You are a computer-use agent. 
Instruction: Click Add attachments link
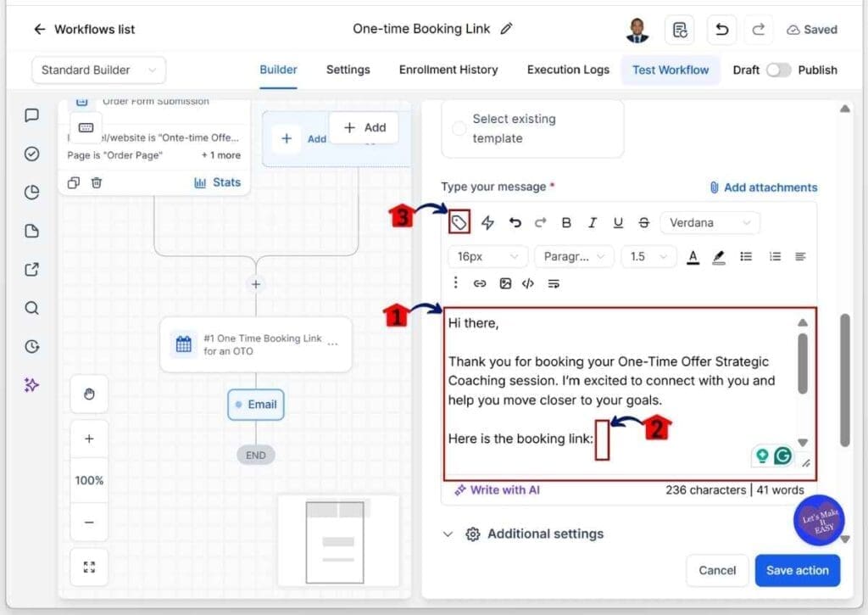click(764, 187)
